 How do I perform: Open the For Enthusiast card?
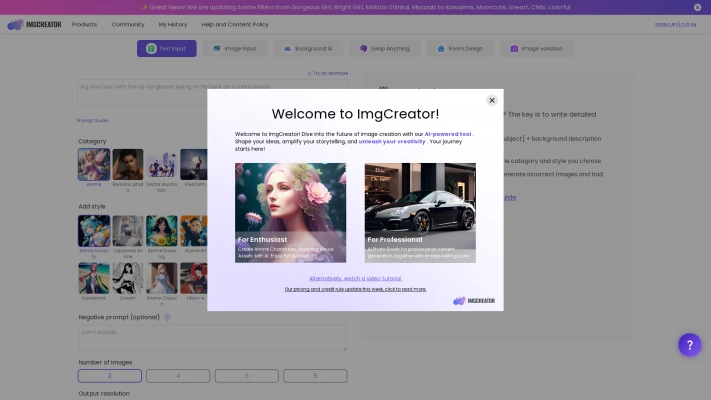click(290, 213)
